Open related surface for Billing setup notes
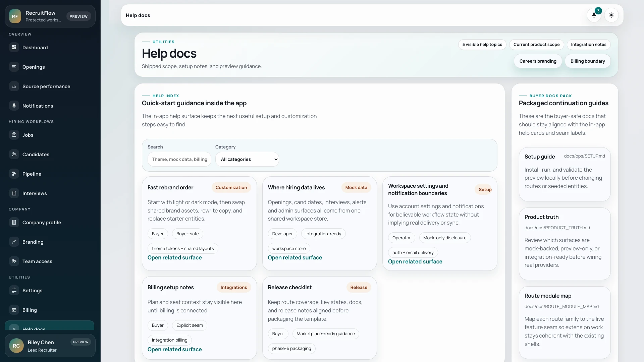The width and height of the screenshot is (644, 362). [174, 350]
